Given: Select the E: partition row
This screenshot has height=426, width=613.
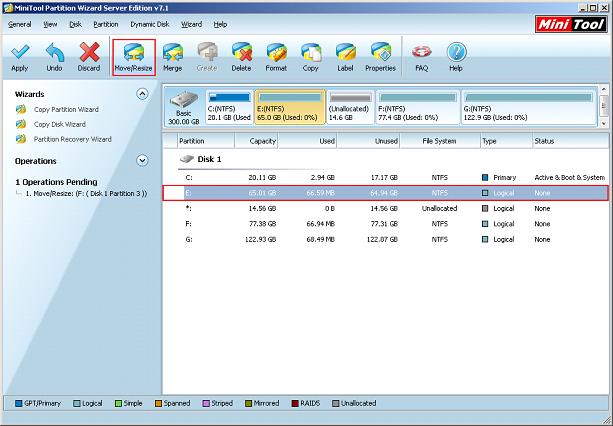Looking at the screenshot, I should pos(385,193).
